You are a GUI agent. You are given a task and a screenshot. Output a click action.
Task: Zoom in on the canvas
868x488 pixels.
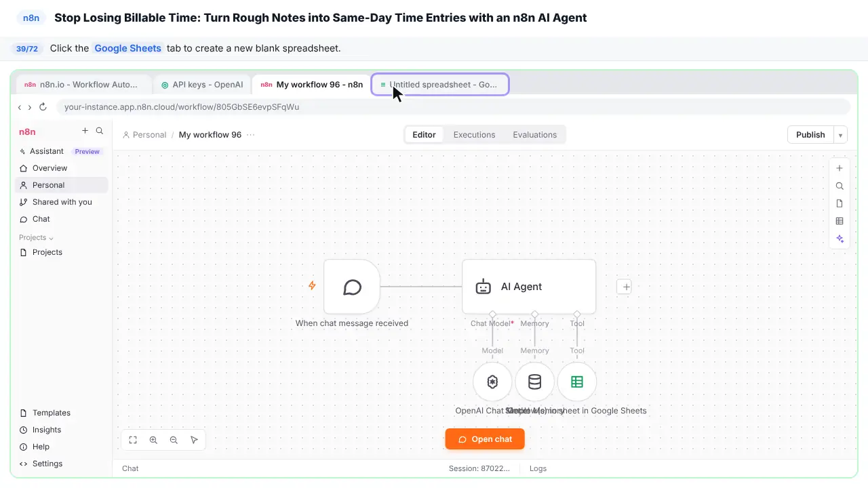[153, 440]
